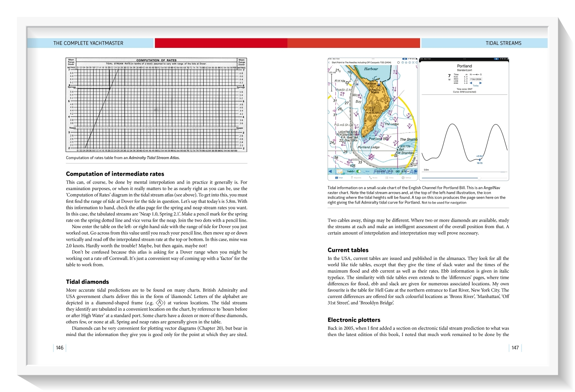Go to next day on Portland tide page
The height and width of the screenshot is (392, 575).
pyautogui.click(x=481, y=83)
